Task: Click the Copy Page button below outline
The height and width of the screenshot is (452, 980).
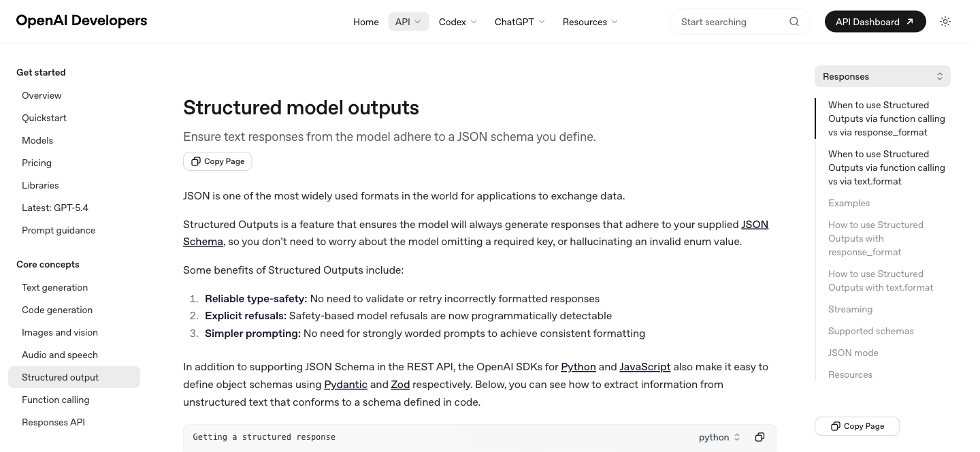Action: tap(857, 426)
